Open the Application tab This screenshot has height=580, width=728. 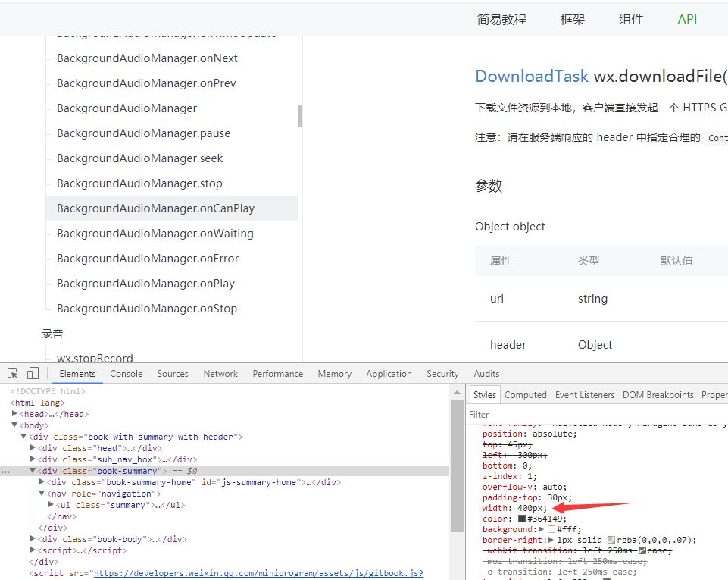[389, 374]
